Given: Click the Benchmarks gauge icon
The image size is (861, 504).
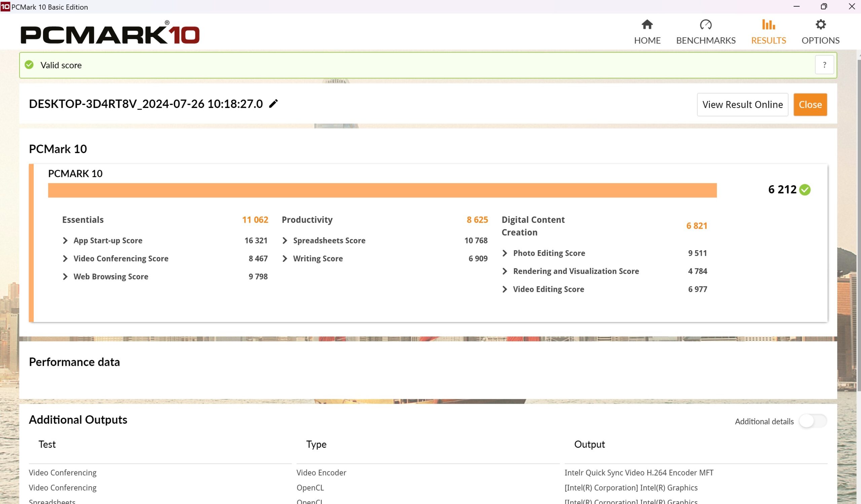Looking at the screenshot, I should [x=706, y=25].
